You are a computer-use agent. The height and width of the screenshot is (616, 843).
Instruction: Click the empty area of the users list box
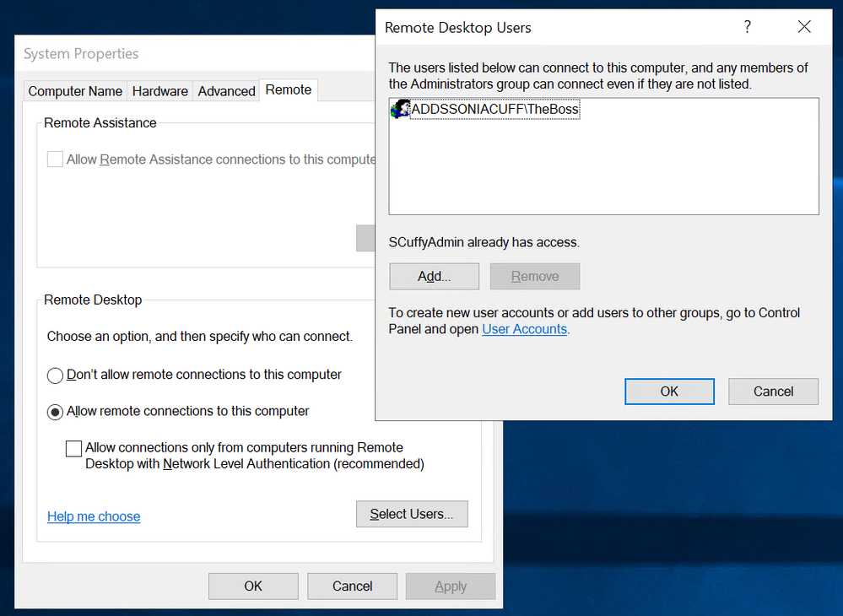(x=603, y=166)
